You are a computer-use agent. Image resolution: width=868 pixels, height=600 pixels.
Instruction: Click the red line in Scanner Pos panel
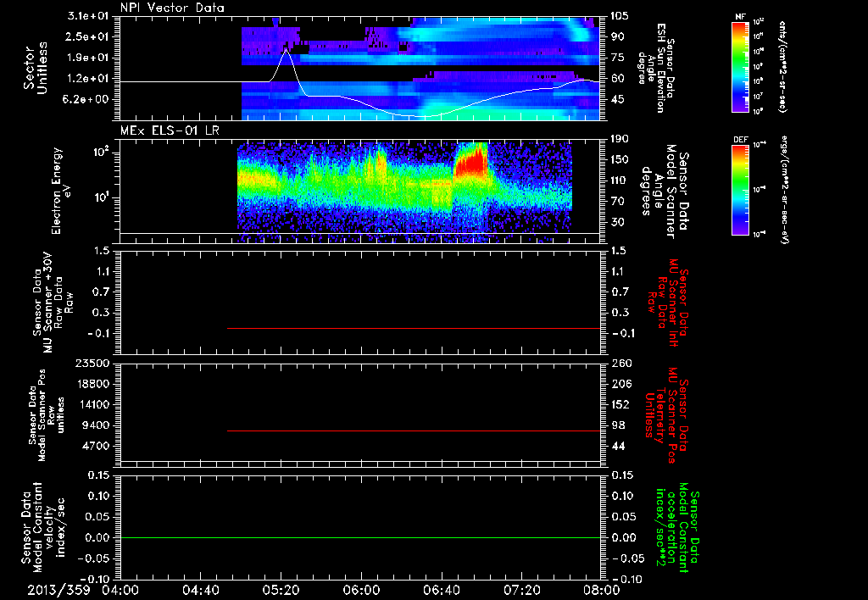click(414, 431)
